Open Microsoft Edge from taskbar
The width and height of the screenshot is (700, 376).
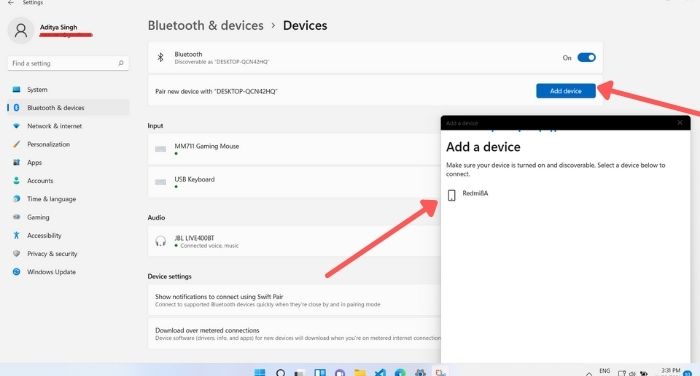click(400, 372)
